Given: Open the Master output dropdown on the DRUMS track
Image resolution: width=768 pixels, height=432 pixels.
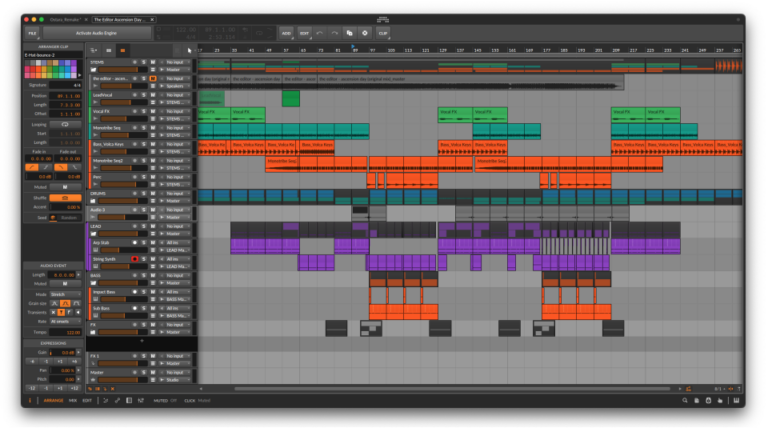Looking at the screenshot, I should point(176,201).
